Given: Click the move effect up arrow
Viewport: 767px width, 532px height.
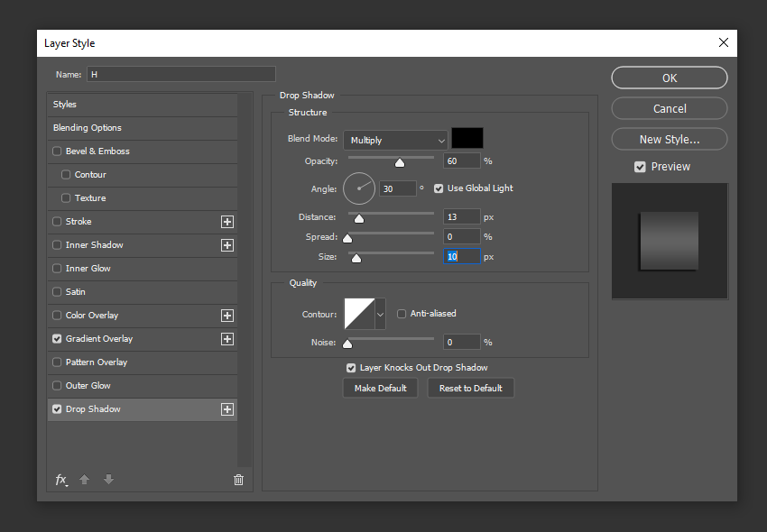Looking at the screenshot, I should point(85,480).
